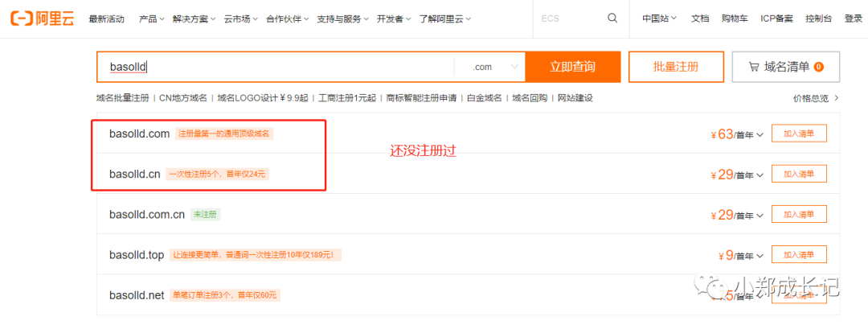Click the 批量注册 button

(x=675, y=68)
